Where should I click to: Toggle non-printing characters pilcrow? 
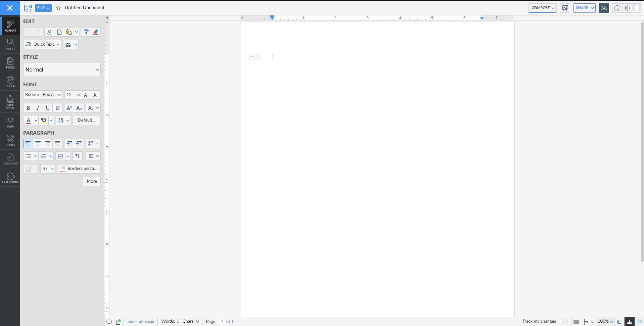click(77, 156)
